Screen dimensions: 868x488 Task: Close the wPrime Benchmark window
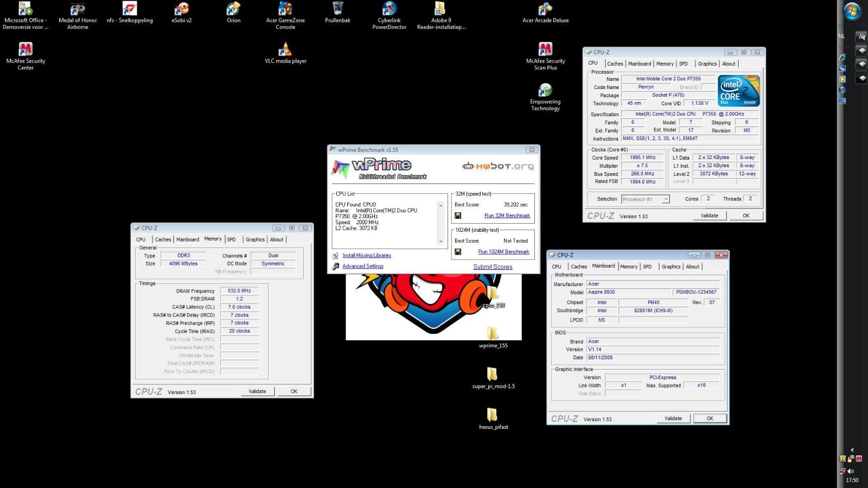pyautogui.click(x=532, y=150)
